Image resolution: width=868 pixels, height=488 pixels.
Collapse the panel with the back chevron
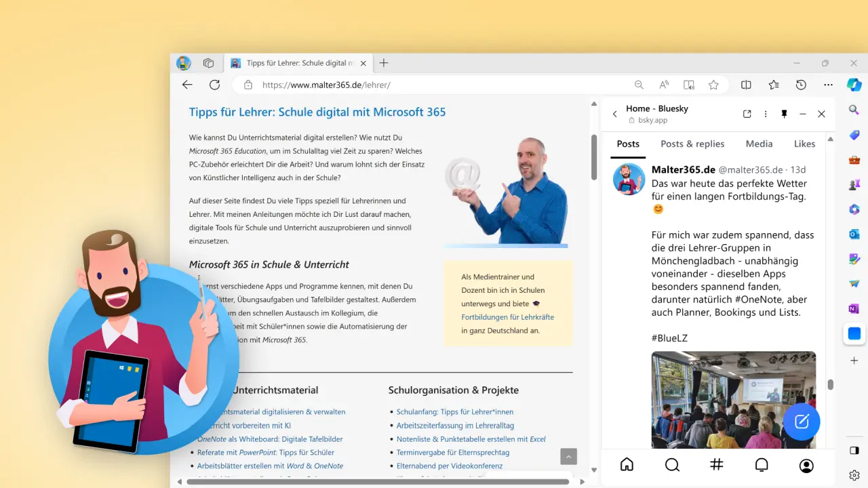coord(614,114)
